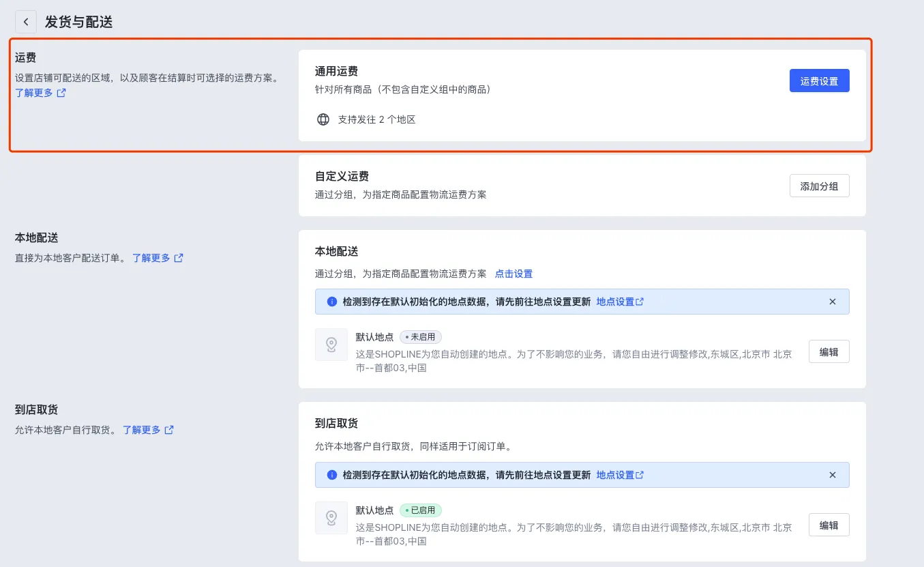Click the external link icon next to 本地配送 了解更多
Image resolution: width=924 pixels, height=567 pixels.
pyautogui.click(x=179, y=258)
